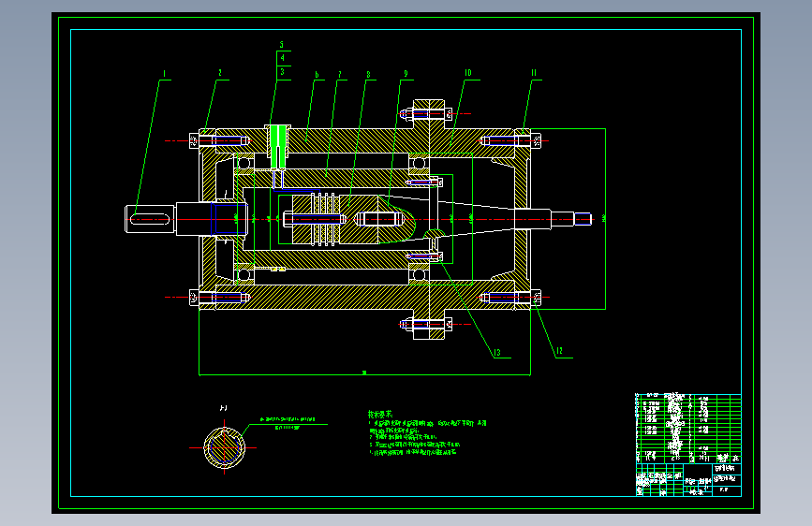The image size is (812, 526).
Task: Click part number label 13
Action: [497, 353]
